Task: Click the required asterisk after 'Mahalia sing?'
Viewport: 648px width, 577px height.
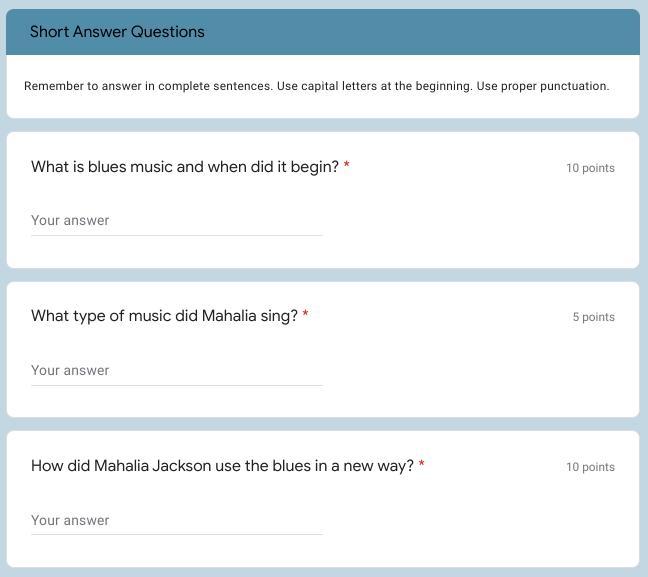Action: click(x=305, y=315)
